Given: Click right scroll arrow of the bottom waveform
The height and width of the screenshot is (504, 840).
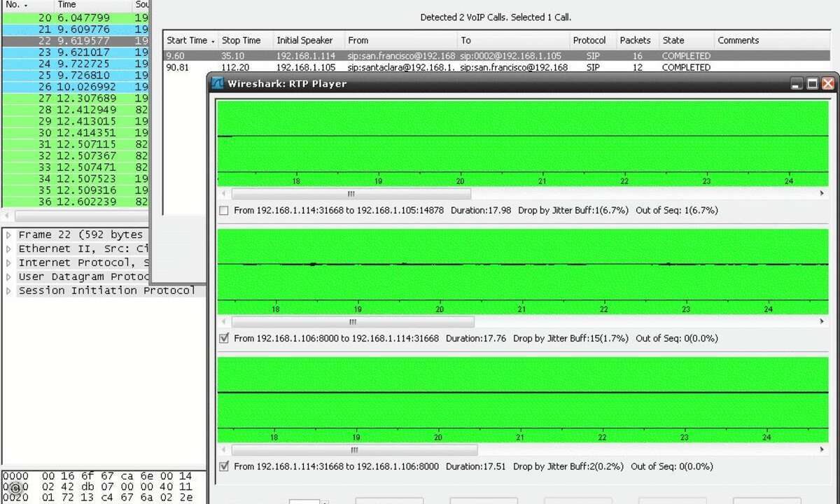Looking at the screenshot, I should click(822, 450).
